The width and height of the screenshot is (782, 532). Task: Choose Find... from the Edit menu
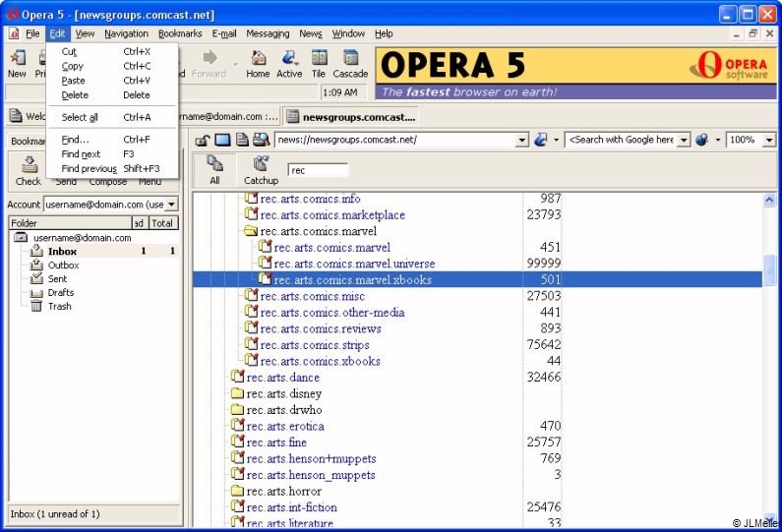click(112, 140)
